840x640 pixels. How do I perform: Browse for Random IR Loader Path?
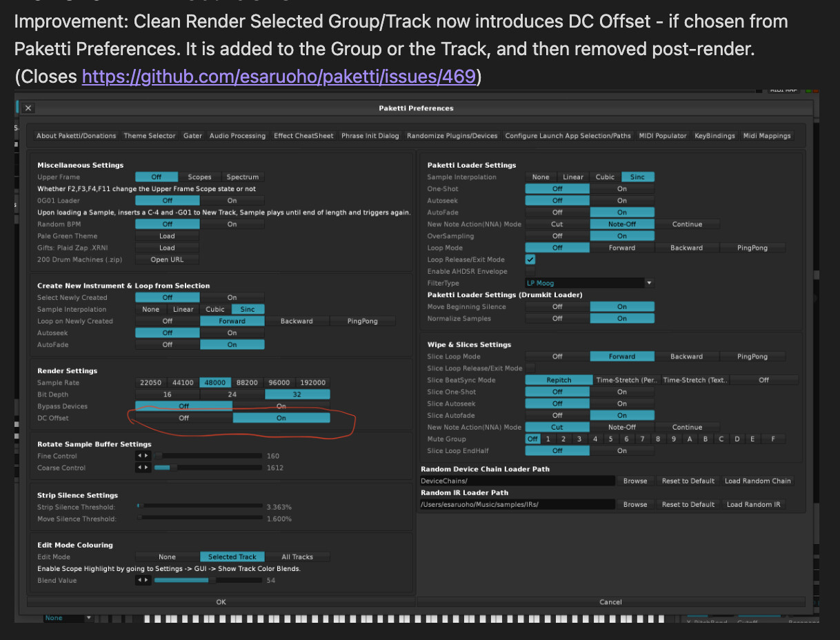coord(635,504)
